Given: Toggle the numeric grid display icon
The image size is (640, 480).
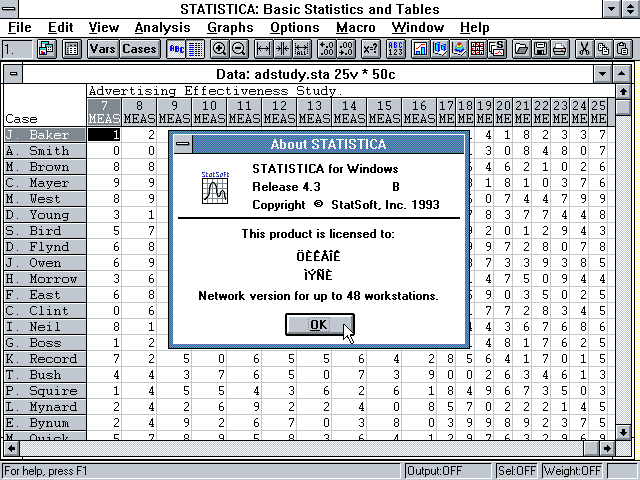Looking at the screenshot, I should pos(196,49).
